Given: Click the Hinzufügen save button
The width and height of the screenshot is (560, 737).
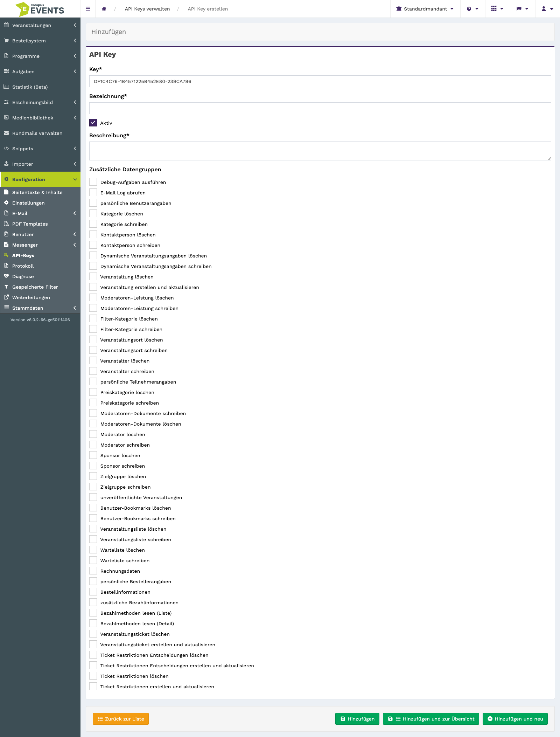Looking at the screenshot, I should [357, 719].
